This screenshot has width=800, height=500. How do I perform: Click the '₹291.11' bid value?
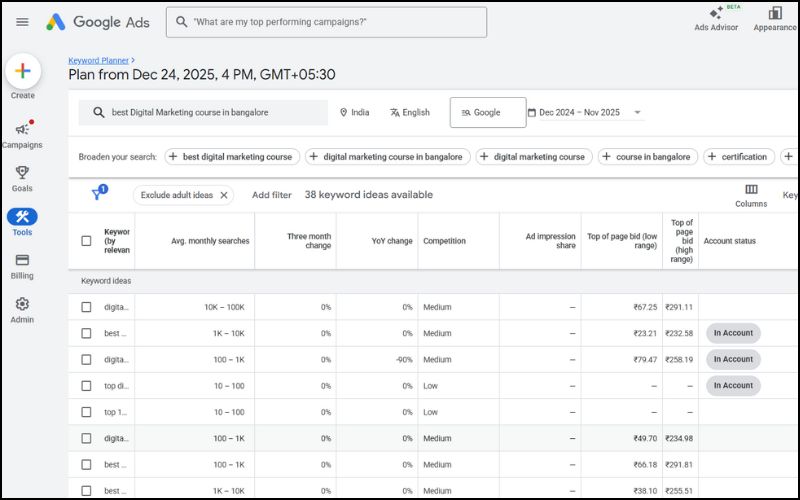coord(679,307)
